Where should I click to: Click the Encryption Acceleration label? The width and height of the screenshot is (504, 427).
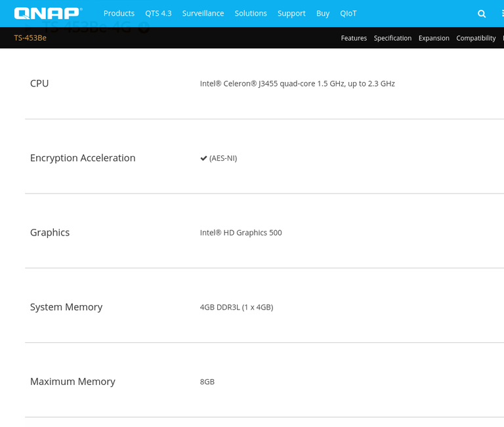click(x=83, y=158)
